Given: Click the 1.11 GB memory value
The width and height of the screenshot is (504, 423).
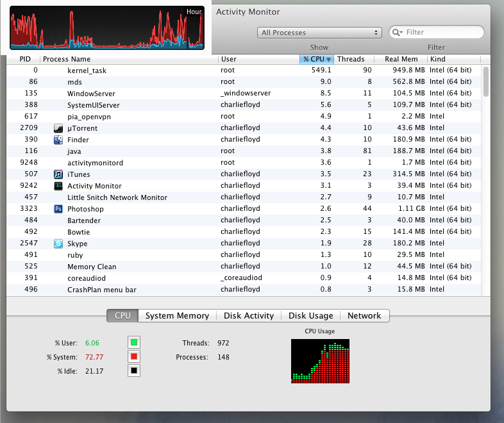Looking at the screenshot, I should 412,208.
